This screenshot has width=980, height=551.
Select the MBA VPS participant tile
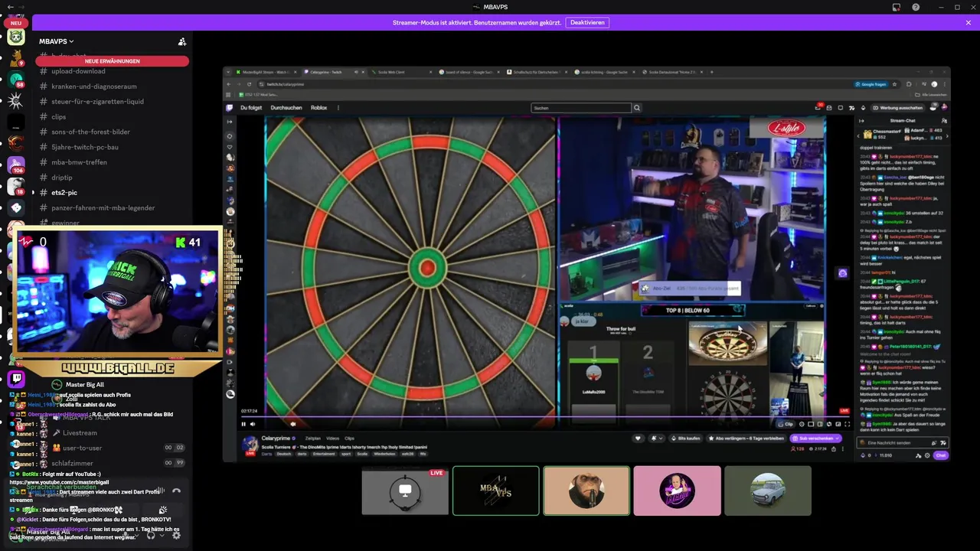pos(495,491)
